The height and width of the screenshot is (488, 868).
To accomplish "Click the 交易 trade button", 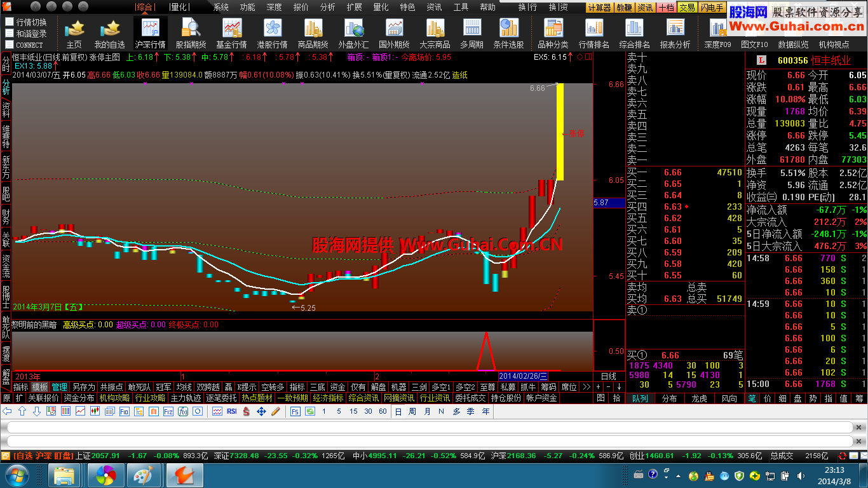I will [686, 8].
